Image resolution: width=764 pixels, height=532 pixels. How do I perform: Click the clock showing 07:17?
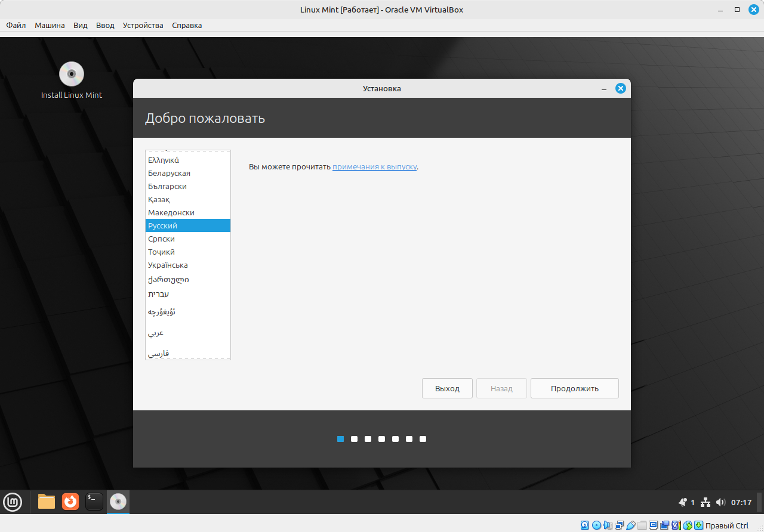pyautogui.click(x=741, y=502)
